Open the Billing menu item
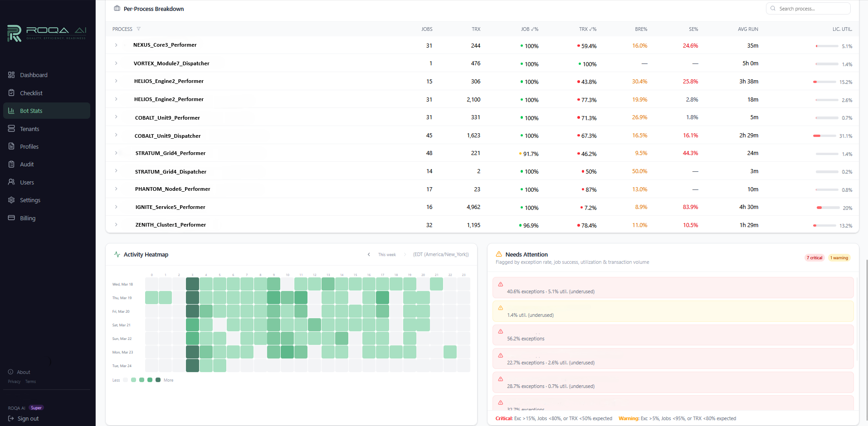Screen dimensions: 868x426 click(28, 218)
